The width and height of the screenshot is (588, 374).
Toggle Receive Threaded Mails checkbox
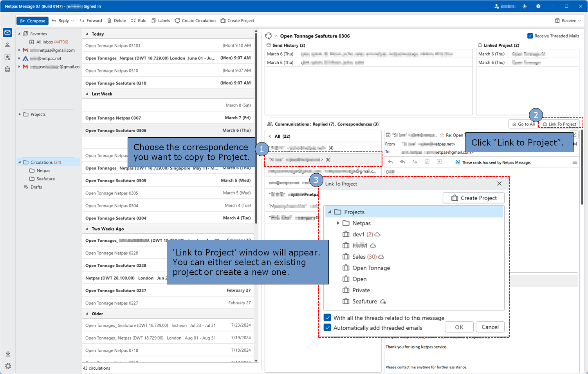530,36
